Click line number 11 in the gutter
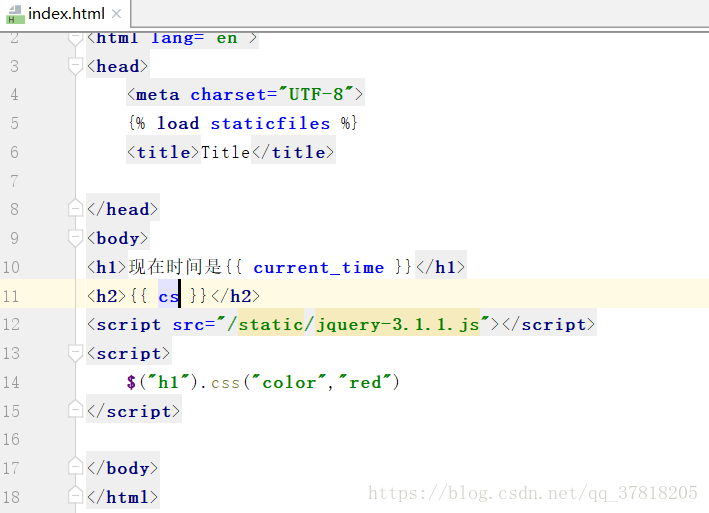The image size is (709, 513). pyautogui.click(x=11, y=297)
